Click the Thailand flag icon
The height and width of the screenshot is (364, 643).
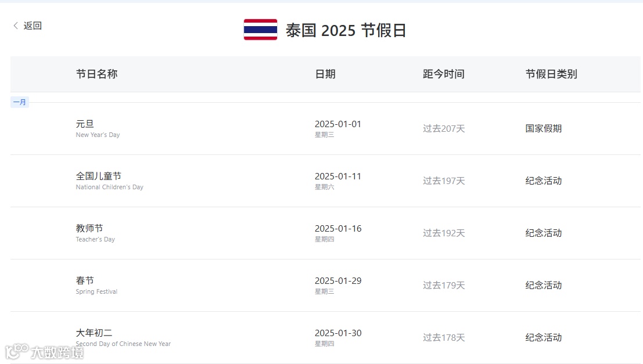pyautogui.click(x=260, y=30)
